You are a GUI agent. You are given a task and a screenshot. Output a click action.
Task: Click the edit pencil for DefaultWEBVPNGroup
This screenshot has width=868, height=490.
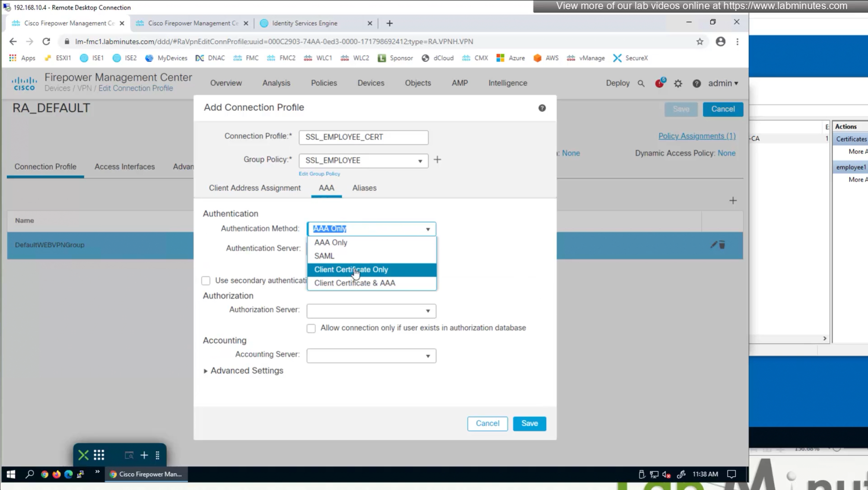pyautogui.click(x=713, y=245)
